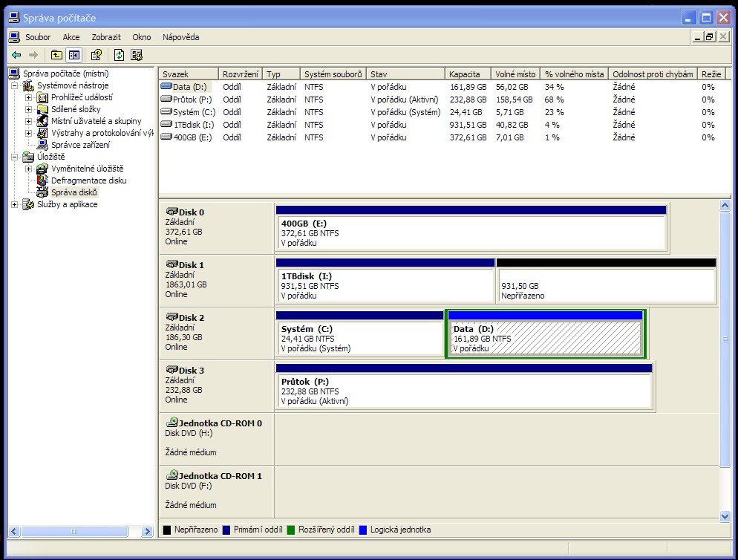Click the Jednotka CD-ROM 0 drive icon
This screenshot has width=738, height=560.
tap(172, 423)
